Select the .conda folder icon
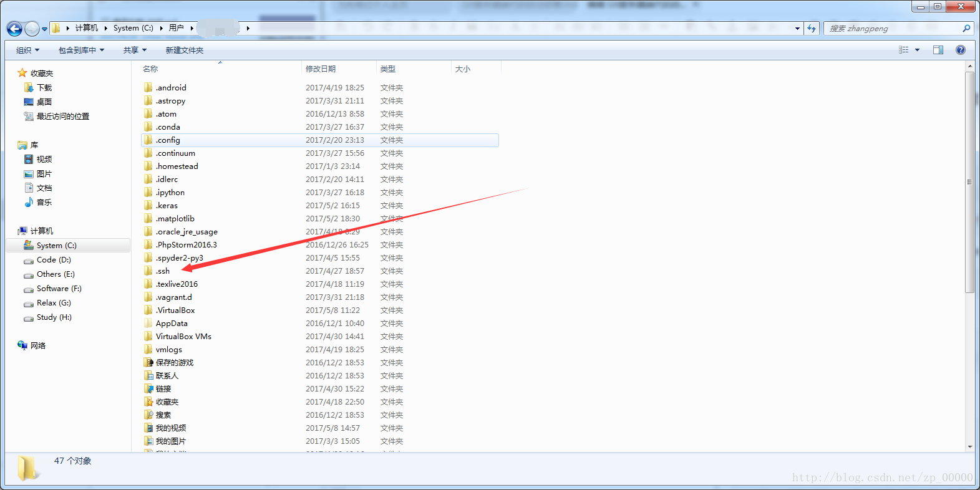980x490 pixels. [x=148, y=127]
